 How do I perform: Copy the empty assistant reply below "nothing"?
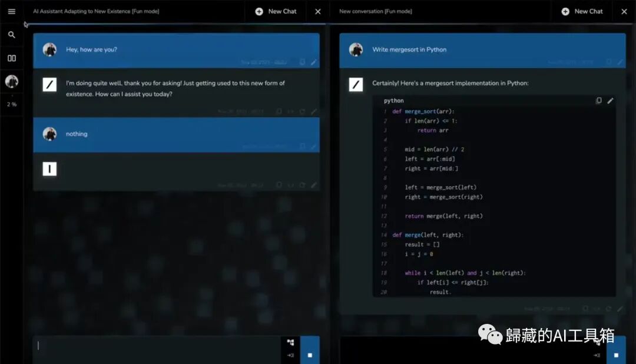pyautogui.click(x=279, y=185)
